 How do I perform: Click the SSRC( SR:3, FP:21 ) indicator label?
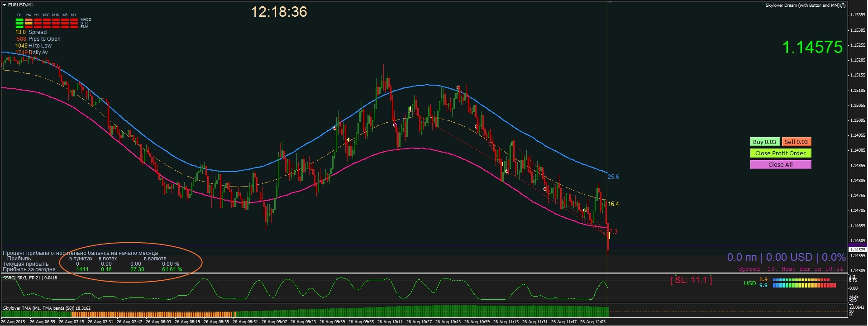[30, 278]
